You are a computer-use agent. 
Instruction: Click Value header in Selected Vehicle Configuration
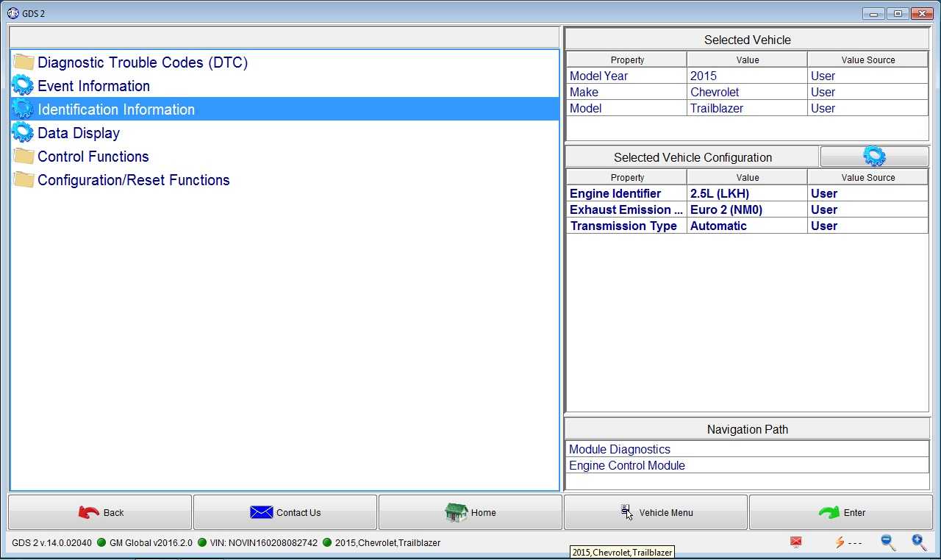[747, 177]
